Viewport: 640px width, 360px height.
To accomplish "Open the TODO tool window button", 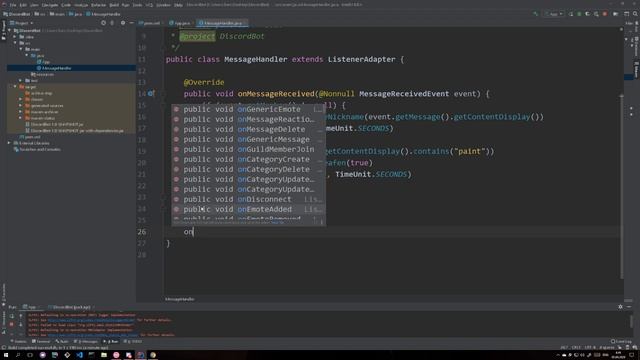I will click(x=133, y=341).
